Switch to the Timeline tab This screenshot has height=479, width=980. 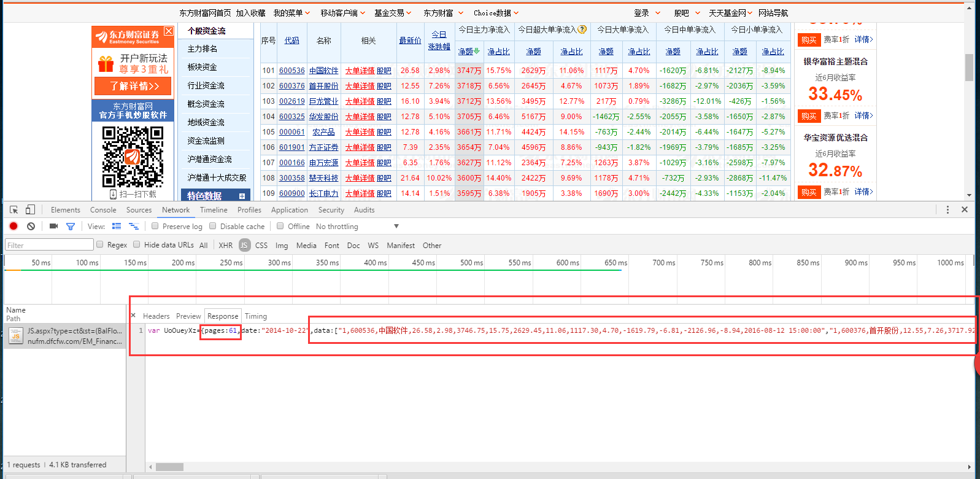pyautogui.click(x=214, y=210)
